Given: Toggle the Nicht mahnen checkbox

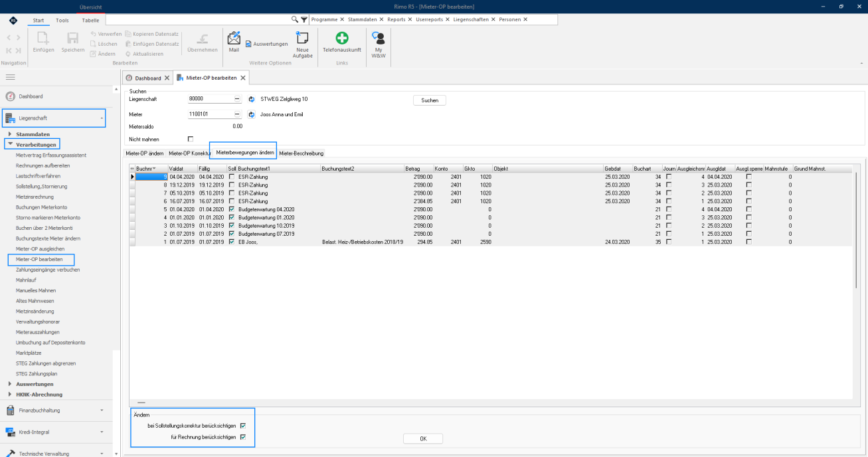Looking at the screenshot, I should click(191, 139).
